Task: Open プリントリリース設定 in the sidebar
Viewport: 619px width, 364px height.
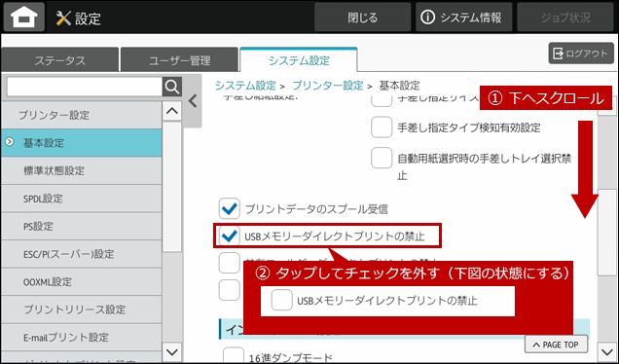Action: pos(82,309)
